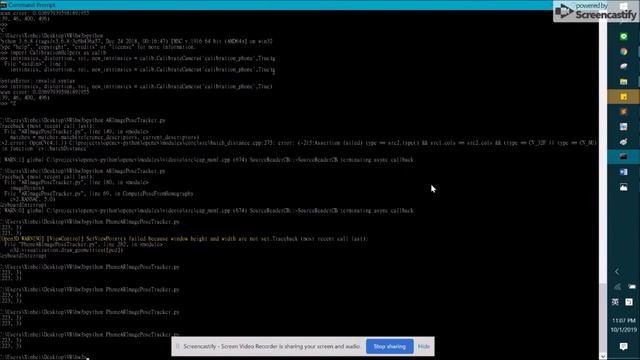640x360 pixels.
Task: Click the IME mode icon beside 英
Action: [x=629, y=302]
